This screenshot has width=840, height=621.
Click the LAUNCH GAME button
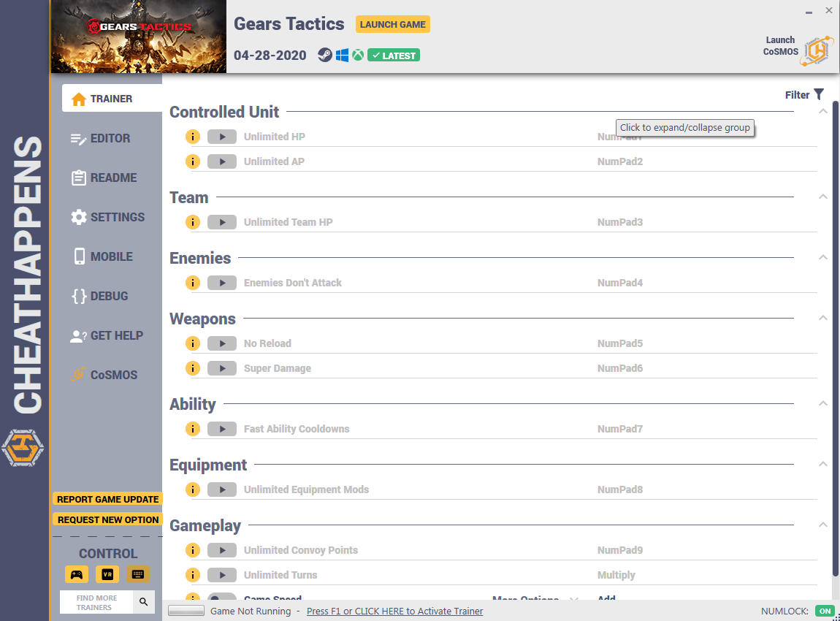point(393,24)
